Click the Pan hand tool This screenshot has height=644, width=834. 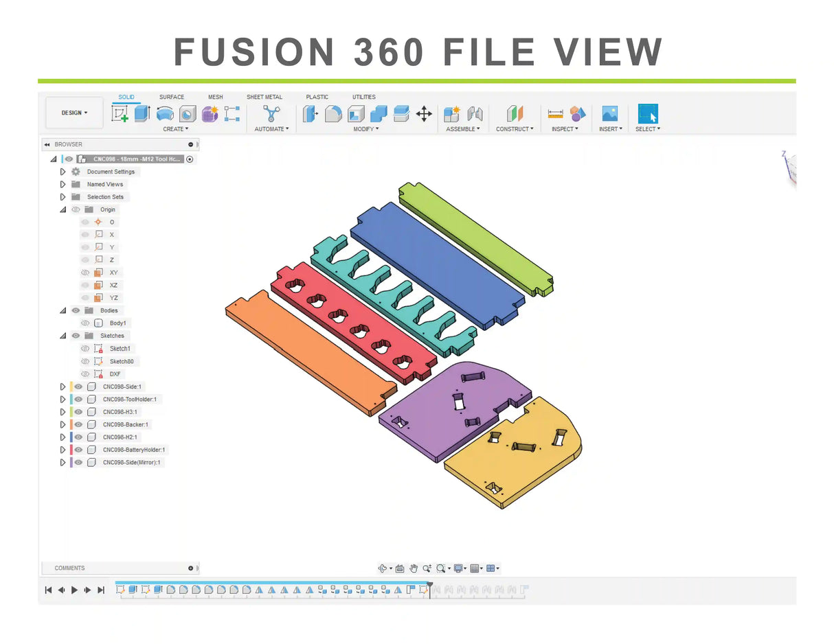[414, 568]
